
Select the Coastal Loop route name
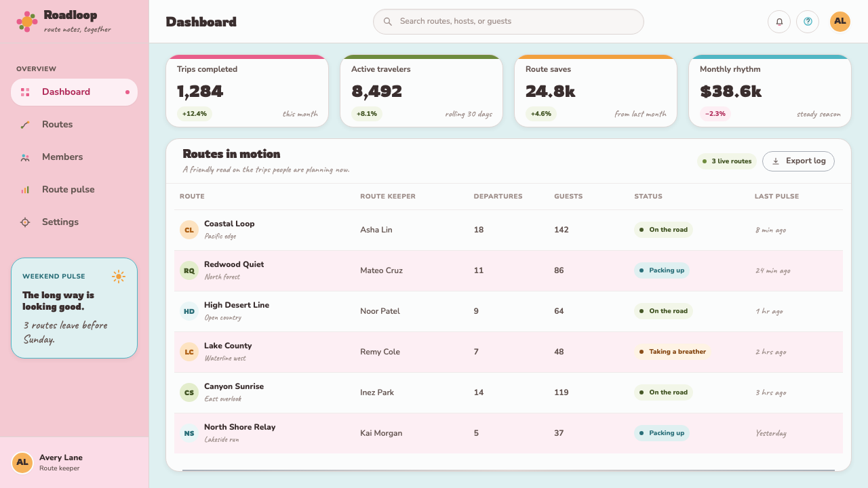point(229,224)
